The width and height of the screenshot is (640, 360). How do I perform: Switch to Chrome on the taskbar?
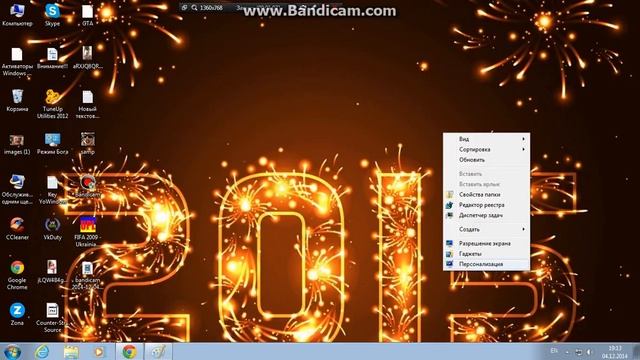click(x=129, y=351)
